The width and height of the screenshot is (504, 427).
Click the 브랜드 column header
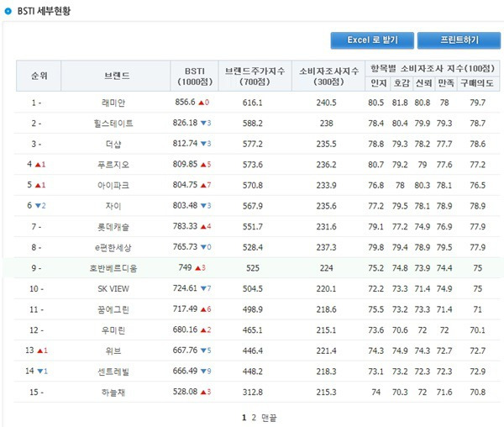pyautogui.click(x=116, y=76)
